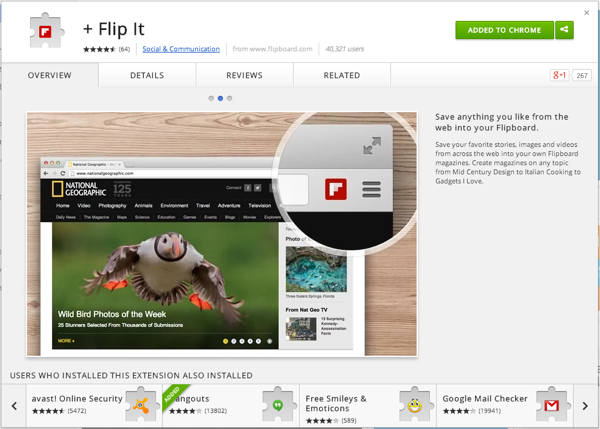600x429 pixels.
Task: Click the fullscreen expand arrows in screenshot
Action: (x=372, y=145)
